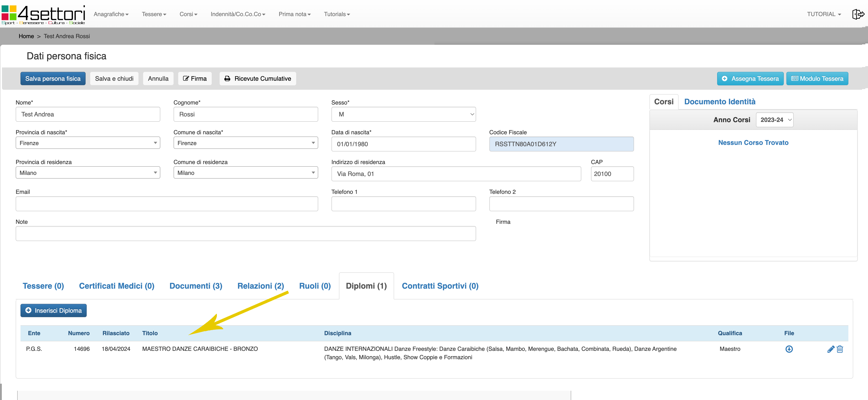Expand Anno Corsi 2023-24 selector
The height and width of the screenshot is (400, 868).
click(x=775, y=120)
